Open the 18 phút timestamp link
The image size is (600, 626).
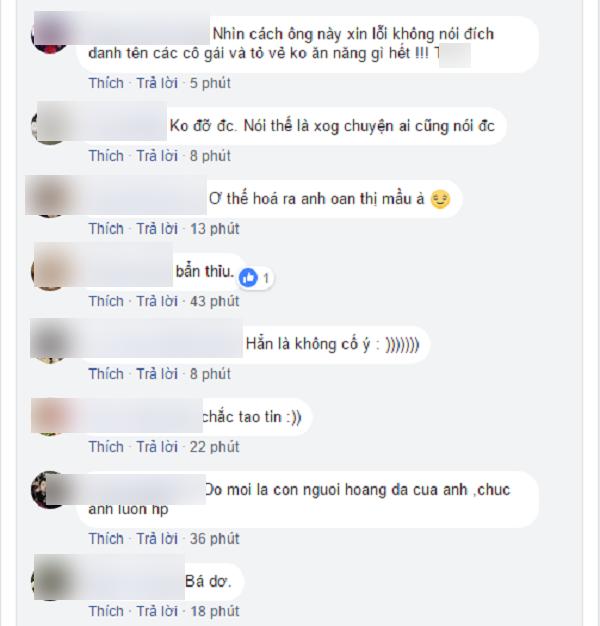click(214, 611)
